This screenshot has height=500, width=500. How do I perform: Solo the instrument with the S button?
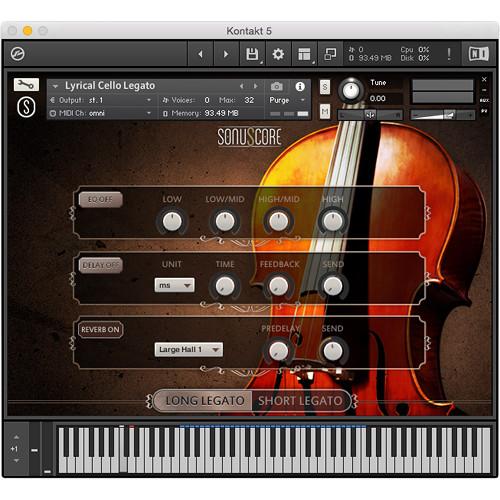point(325,87)
